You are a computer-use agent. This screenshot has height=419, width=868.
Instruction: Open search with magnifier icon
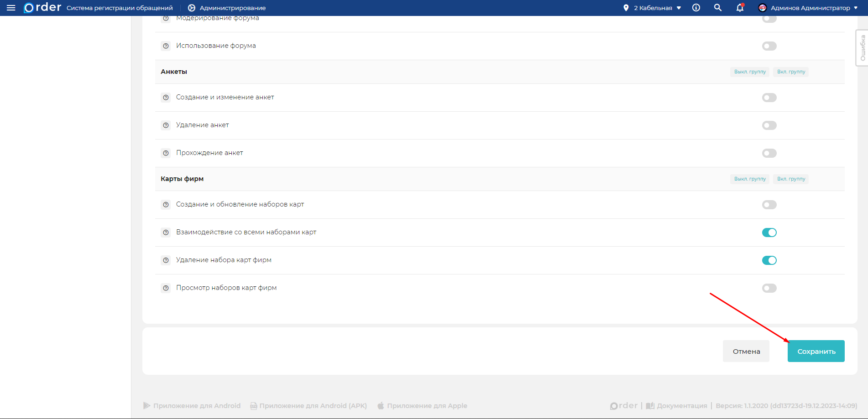coord(718,8)
